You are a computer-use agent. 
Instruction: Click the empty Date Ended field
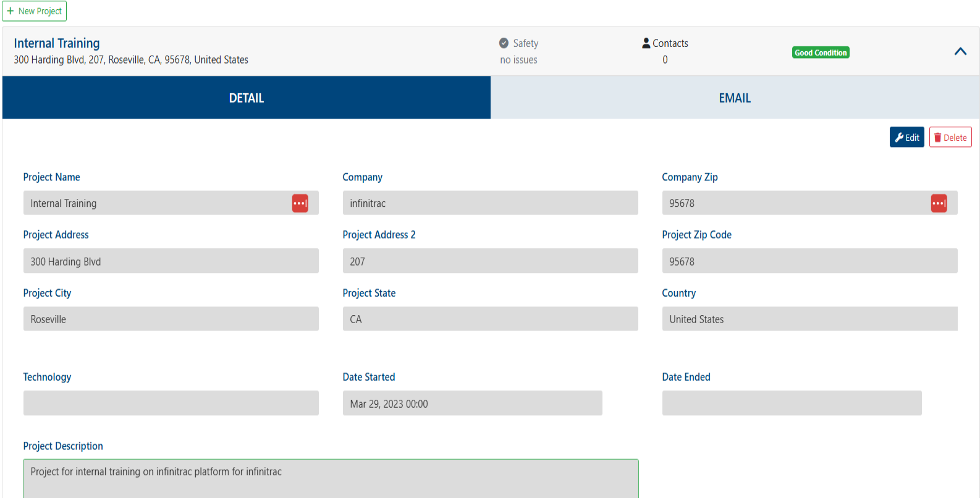coord(792,403)
